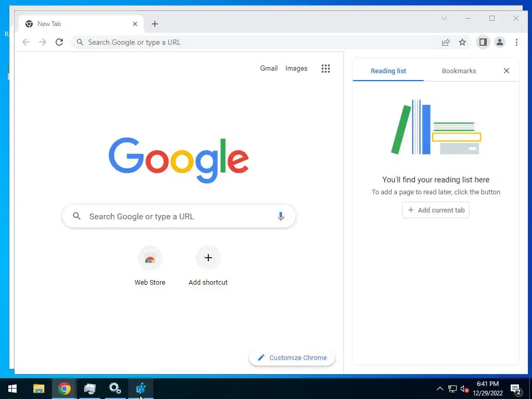
Task: Click Add current tab button
Action: pyautogui.click(x=436, y=210)
